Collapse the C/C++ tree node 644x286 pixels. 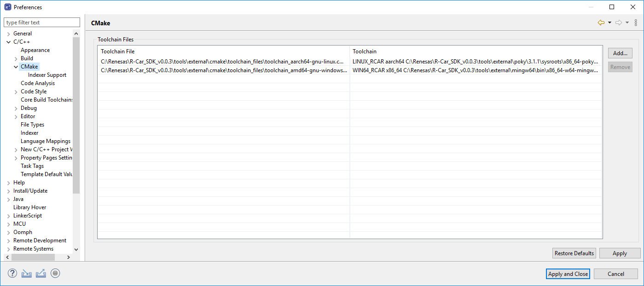click(9, 42)
